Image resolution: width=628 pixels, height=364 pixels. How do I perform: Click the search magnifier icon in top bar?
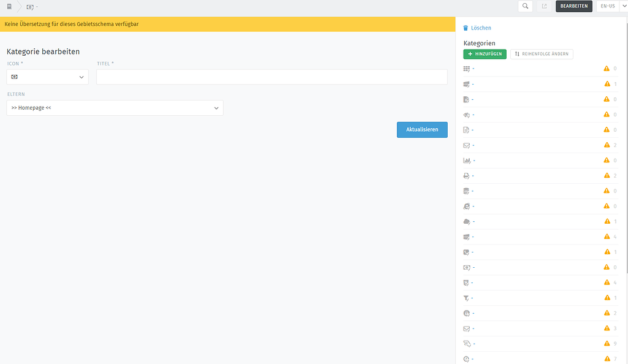click(x=525, y=6)
